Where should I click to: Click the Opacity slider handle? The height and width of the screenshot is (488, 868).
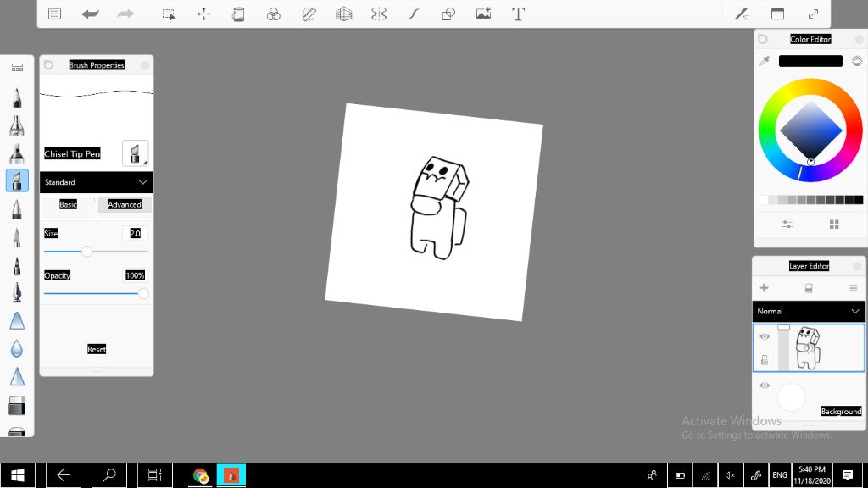[x=142, y=294]
